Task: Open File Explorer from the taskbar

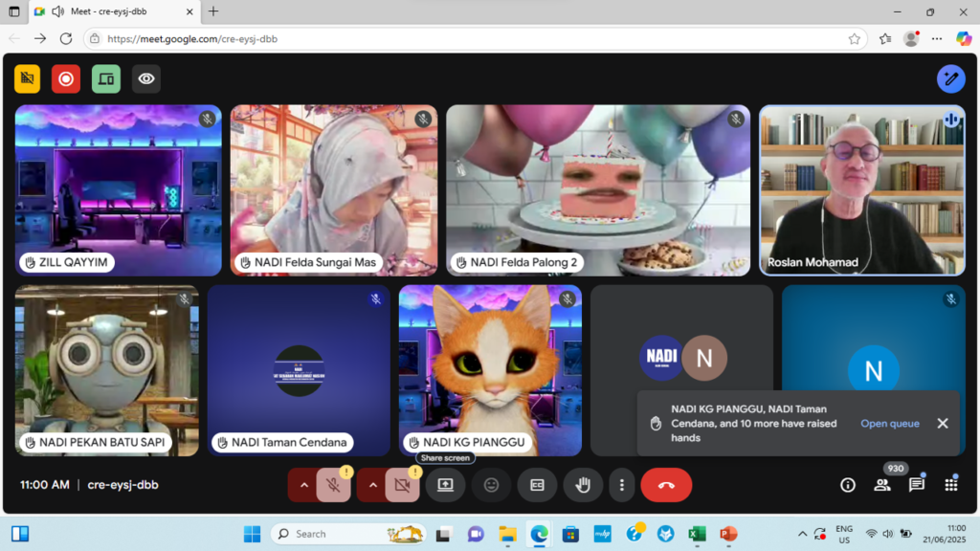Action: pyautogui.click(x=507, y=534)
